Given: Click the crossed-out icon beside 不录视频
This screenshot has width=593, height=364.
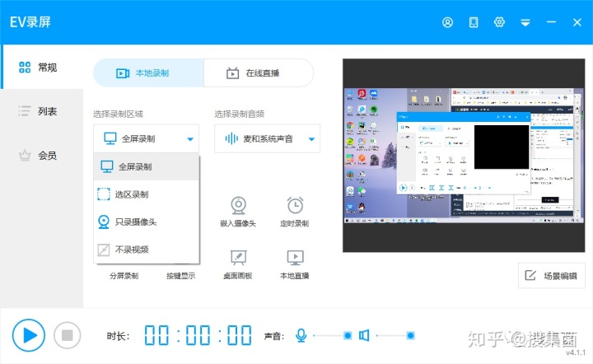Looking at the screenshot, I should click(x=104, y=250).
